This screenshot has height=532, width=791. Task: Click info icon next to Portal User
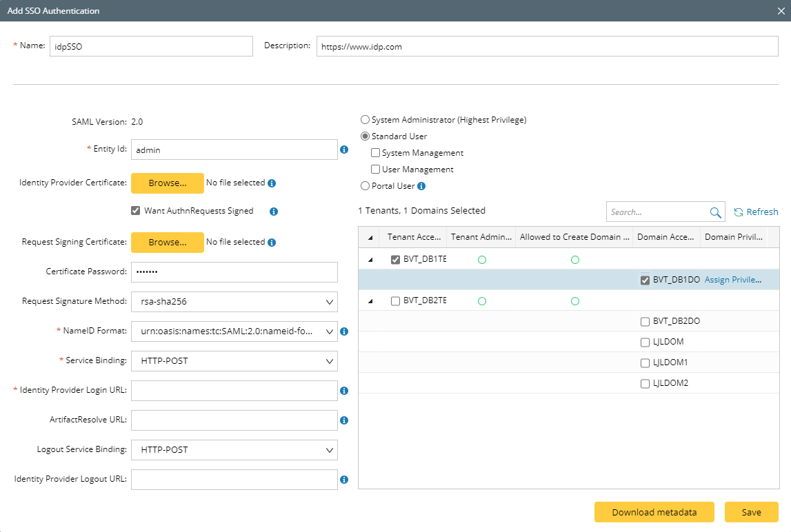(x=421, y=186)
